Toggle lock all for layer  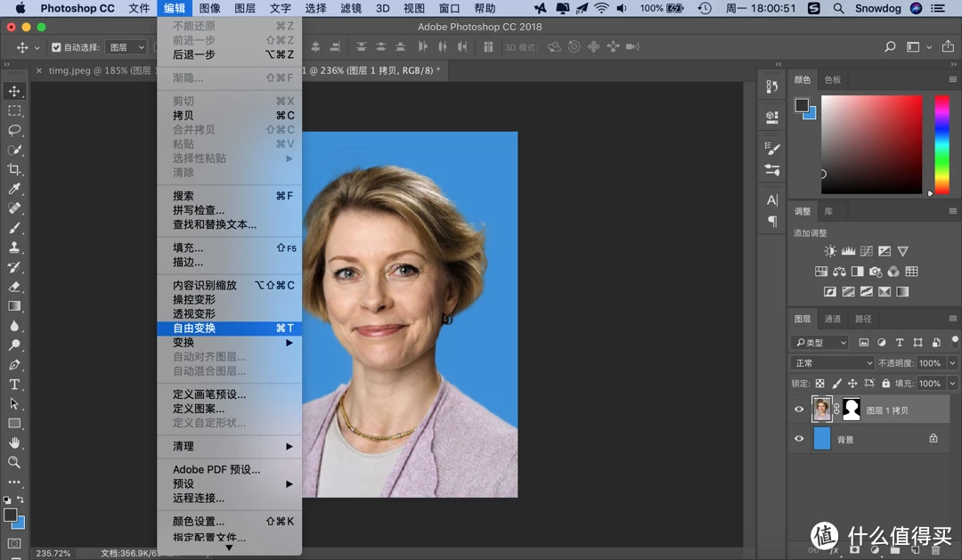click(x=886, y=384)
